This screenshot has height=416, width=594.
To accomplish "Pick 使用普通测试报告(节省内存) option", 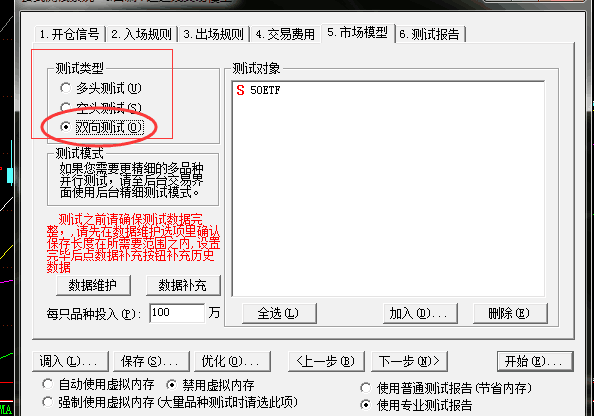I will click(446, 388).
